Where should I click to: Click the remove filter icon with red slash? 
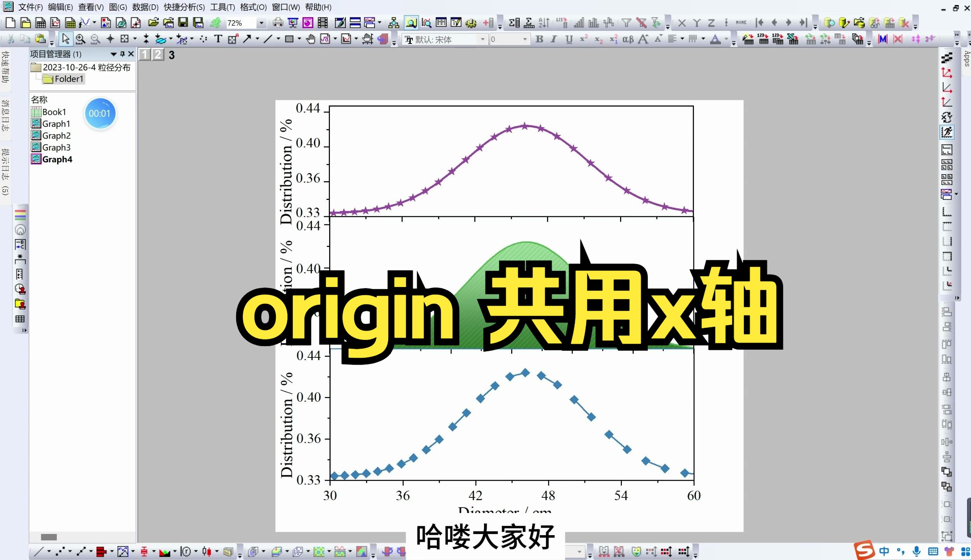641,23
